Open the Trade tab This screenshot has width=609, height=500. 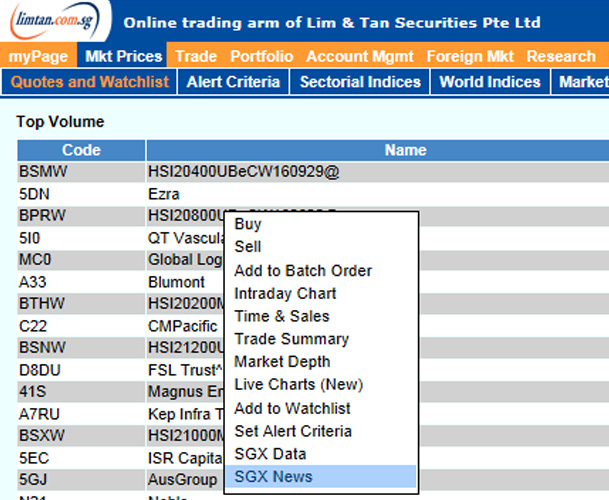pos(196,56)
